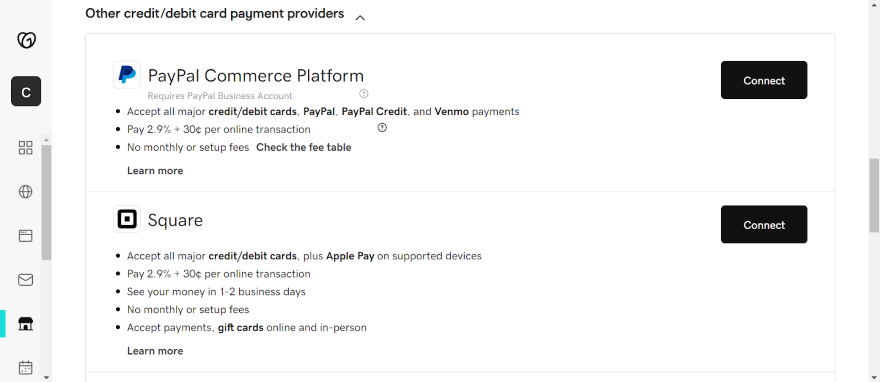Open the calendar appointments icon in sidebar
This screenshot has height=382, width=880.
point(26,367)
